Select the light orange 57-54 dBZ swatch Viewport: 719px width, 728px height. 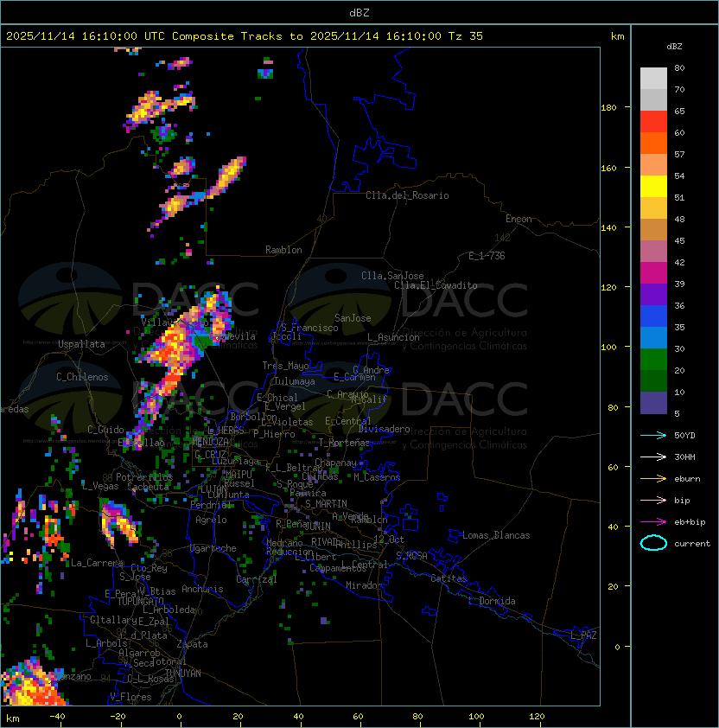click(x=653, y=165)
